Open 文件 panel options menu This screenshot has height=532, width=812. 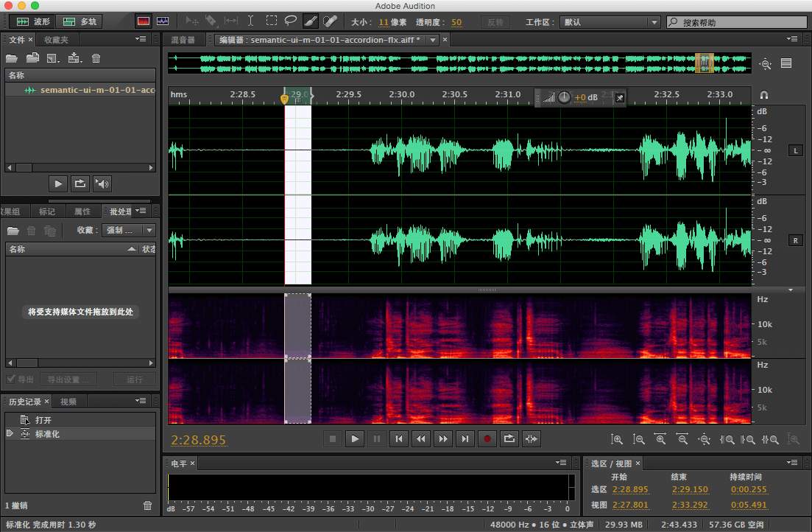click(141, 39)
